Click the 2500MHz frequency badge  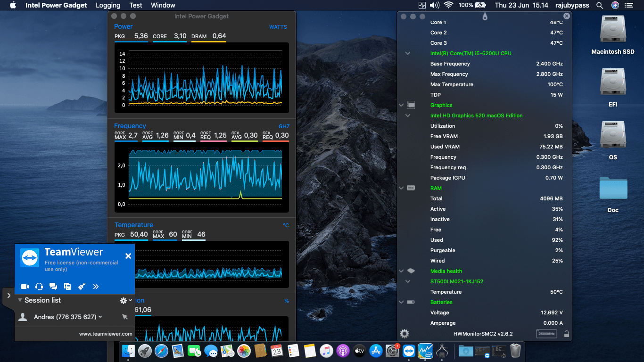pos(546,334)
